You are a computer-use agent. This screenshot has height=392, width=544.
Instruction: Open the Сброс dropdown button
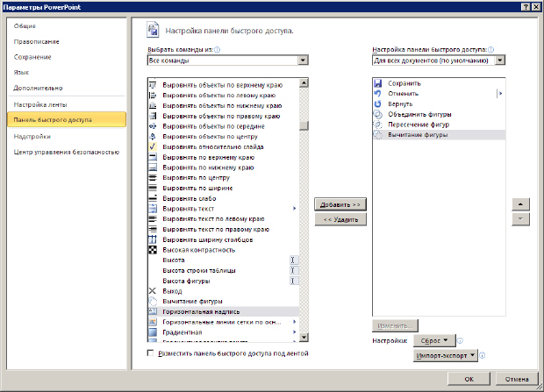coord(434,340)
